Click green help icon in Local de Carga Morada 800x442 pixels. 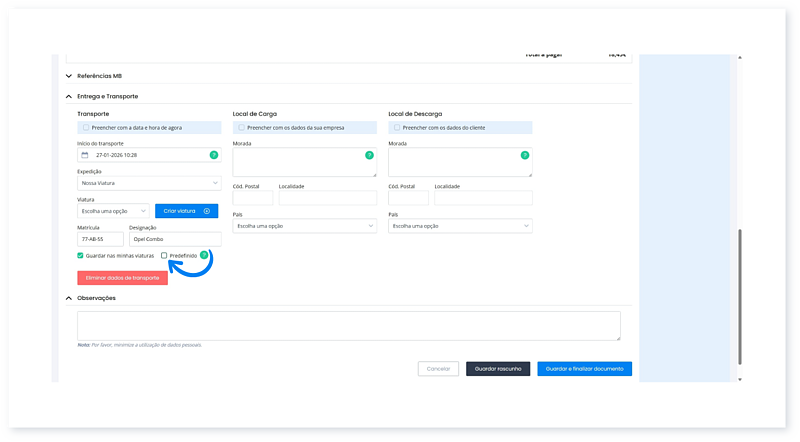point(369,155)
